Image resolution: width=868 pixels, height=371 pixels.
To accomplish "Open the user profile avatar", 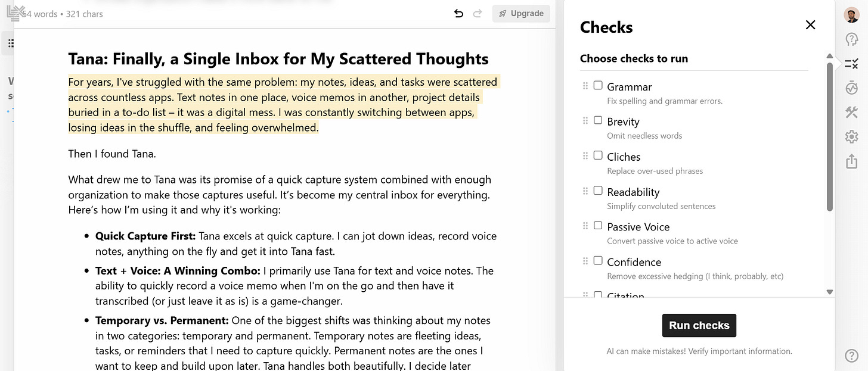I will tap(852, 15).
